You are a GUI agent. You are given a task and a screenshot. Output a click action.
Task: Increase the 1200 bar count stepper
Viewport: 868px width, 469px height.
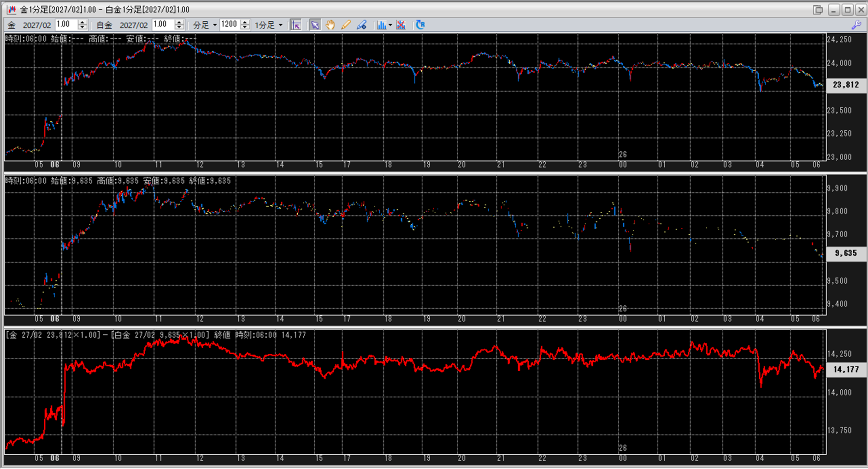245,22
